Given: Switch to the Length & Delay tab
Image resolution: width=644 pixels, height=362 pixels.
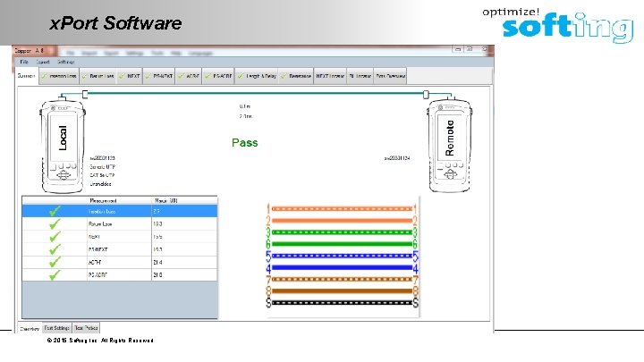Looking at the screenshot, I should coord(257,76).
